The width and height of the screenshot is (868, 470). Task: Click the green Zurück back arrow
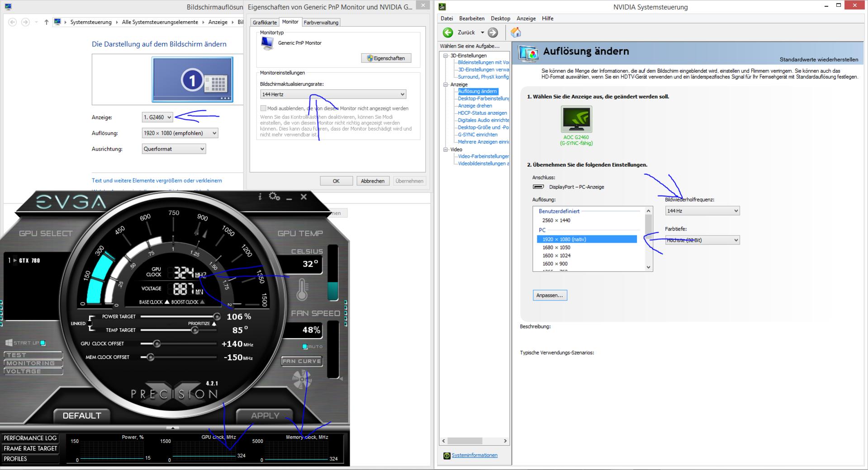448,33
